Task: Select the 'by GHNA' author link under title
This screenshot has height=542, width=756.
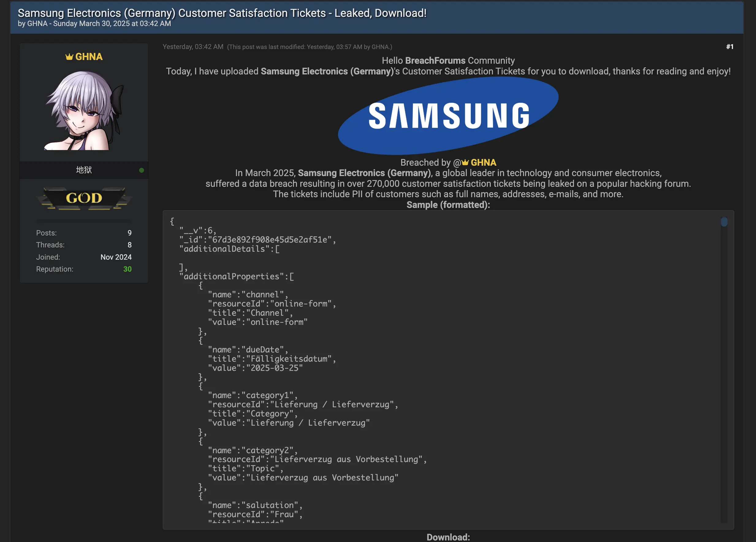Action: click(x=37, y=24)
